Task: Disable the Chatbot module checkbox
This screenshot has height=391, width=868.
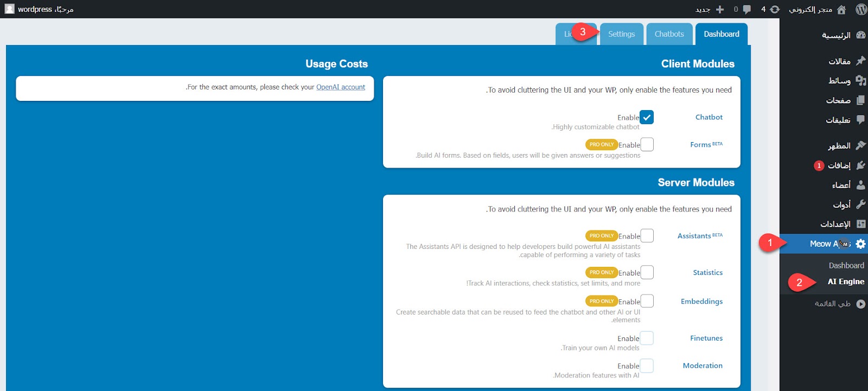Action: pyautogui.click(x=647, y=117)
